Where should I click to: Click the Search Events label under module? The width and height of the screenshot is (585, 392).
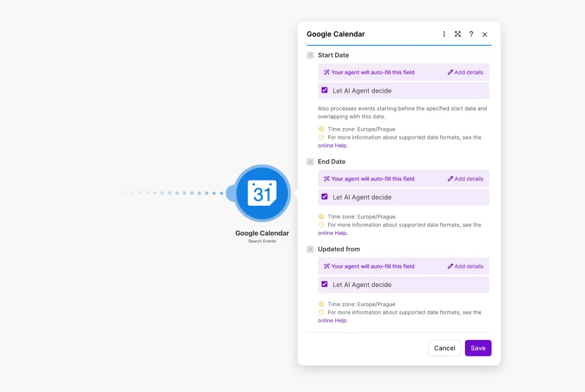point(262,241)
